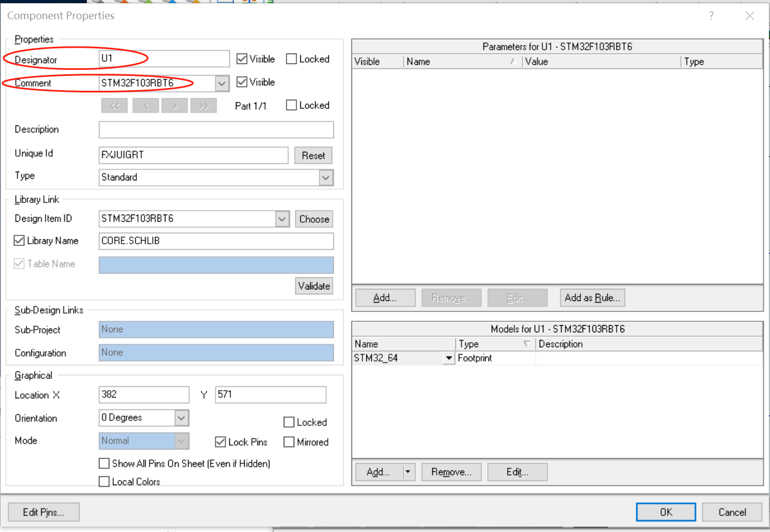Image resolution: width=770 pixels, height=532 pixels.
Task: Click the Description input field
Action: point(216,130)
